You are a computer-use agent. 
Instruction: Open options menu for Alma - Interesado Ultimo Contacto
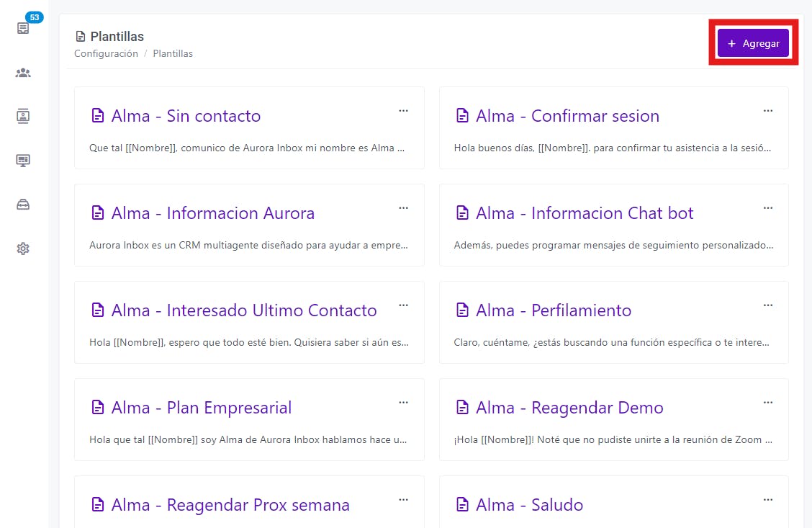coord(403,305)
